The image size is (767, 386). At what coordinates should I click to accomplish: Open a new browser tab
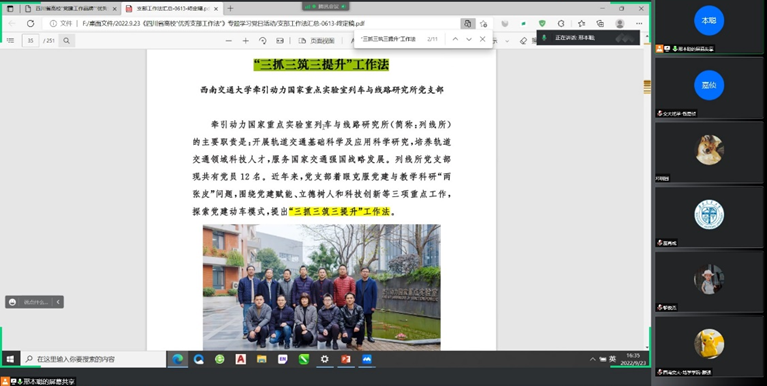point(230,8)
